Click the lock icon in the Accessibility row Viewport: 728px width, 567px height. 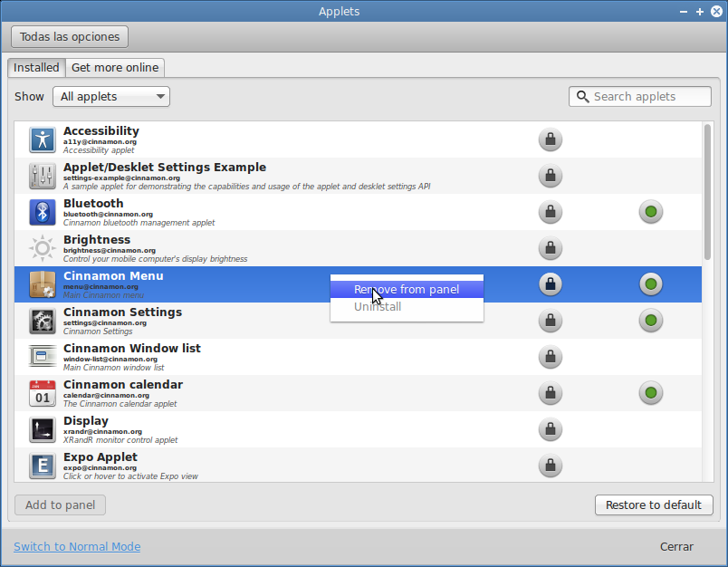coord(551,139)
